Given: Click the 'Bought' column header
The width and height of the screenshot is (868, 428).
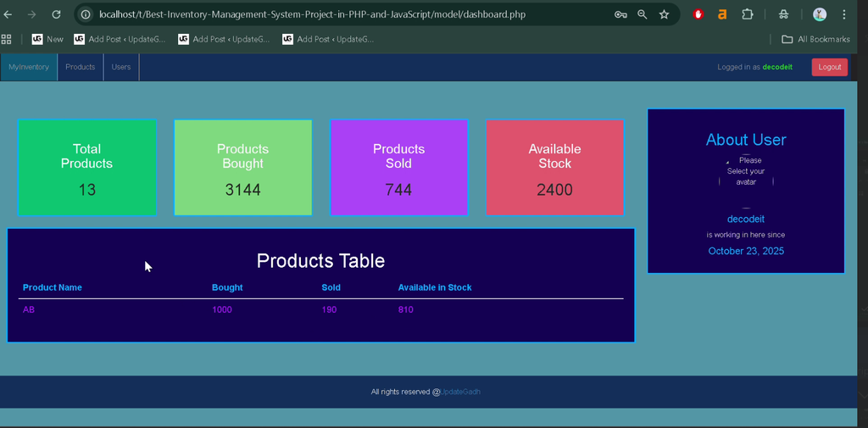Looking at the screenshot, I should pyautogui.click(x=227, y=287).
